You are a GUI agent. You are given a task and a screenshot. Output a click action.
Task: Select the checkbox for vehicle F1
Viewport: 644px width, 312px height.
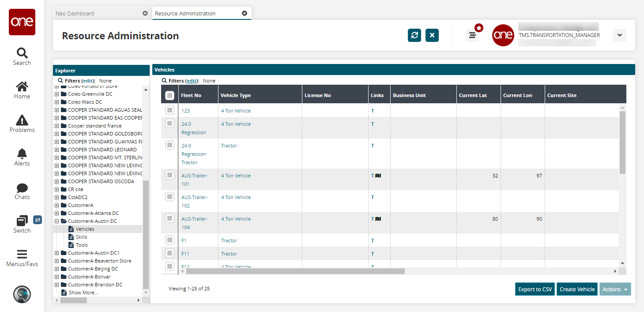click(169, 240)
